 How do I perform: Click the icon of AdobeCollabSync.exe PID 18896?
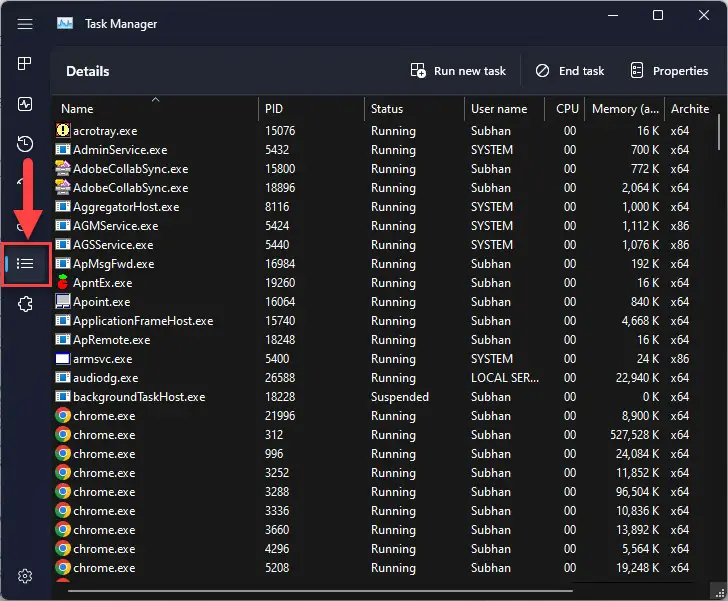[63, 188]
